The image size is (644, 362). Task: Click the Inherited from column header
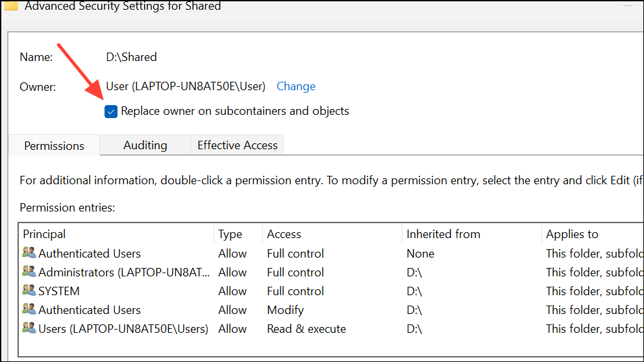[472, 234]
